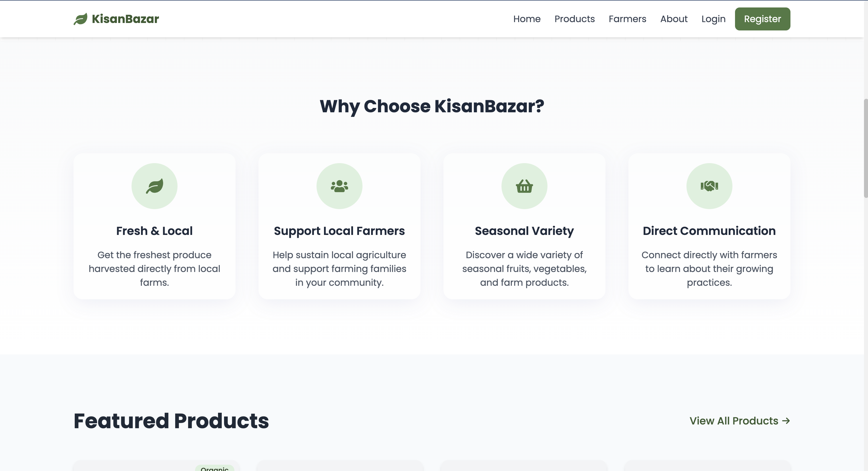Image resolution: width=868 pixels, height=471 pixels.
Task: Click the Direct Communication card heading
Action: [x=709, y=231]
